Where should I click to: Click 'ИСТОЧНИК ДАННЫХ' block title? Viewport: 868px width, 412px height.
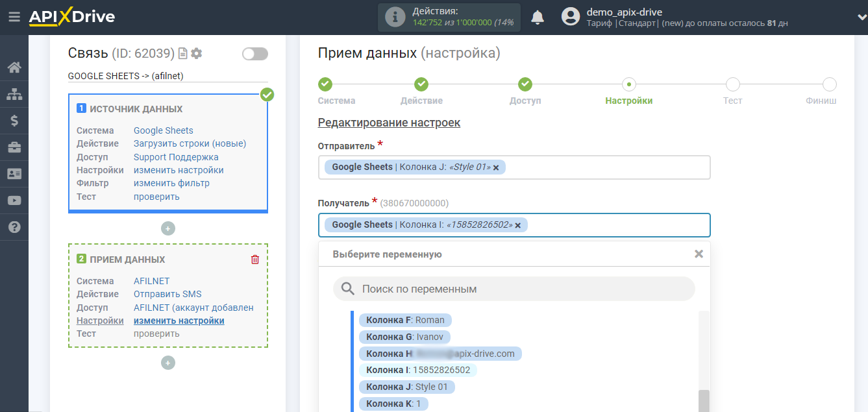[136, 109]
